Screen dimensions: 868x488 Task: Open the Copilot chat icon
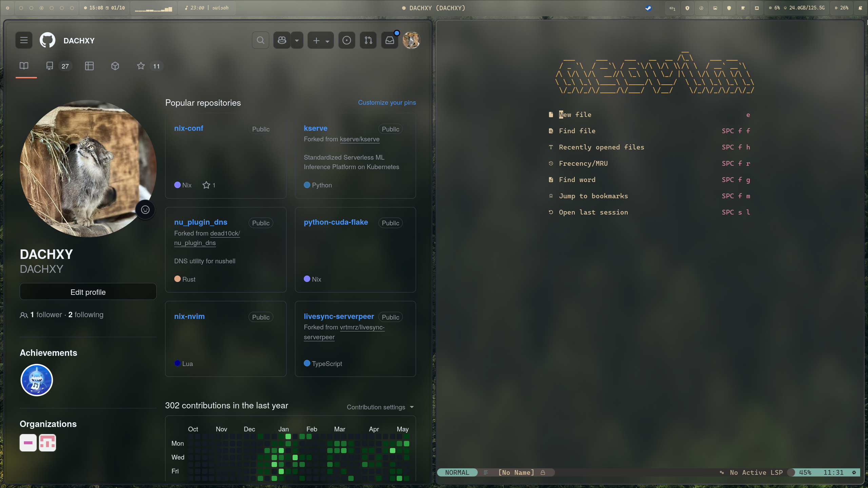pyautogui.click(x=282, y=40)
